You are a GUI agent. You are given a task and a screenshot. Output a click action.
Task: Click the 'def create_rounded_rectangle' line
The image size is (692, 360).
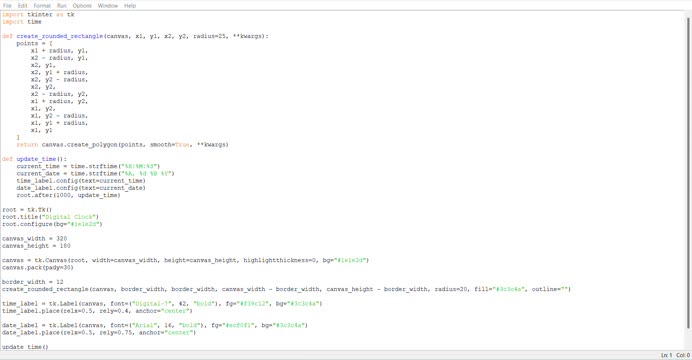pyautogui.click(x=135, y=36)
